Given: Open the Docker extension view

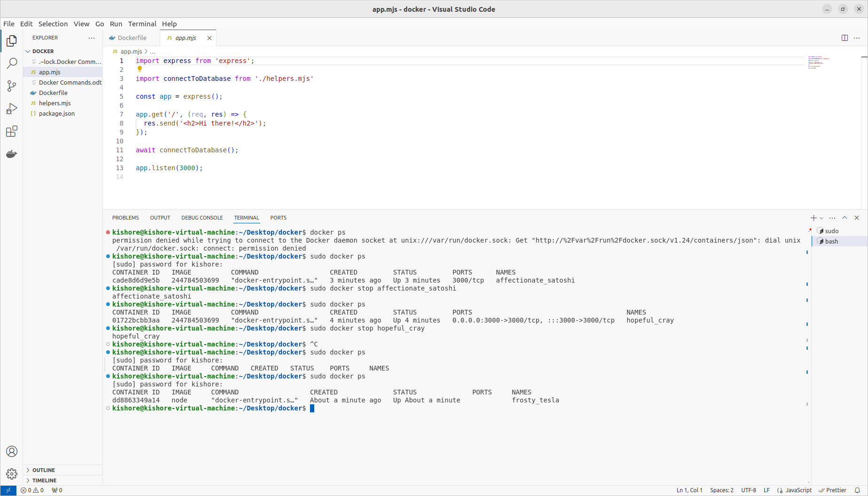Looking at the screenshot, I should (12, 154).
